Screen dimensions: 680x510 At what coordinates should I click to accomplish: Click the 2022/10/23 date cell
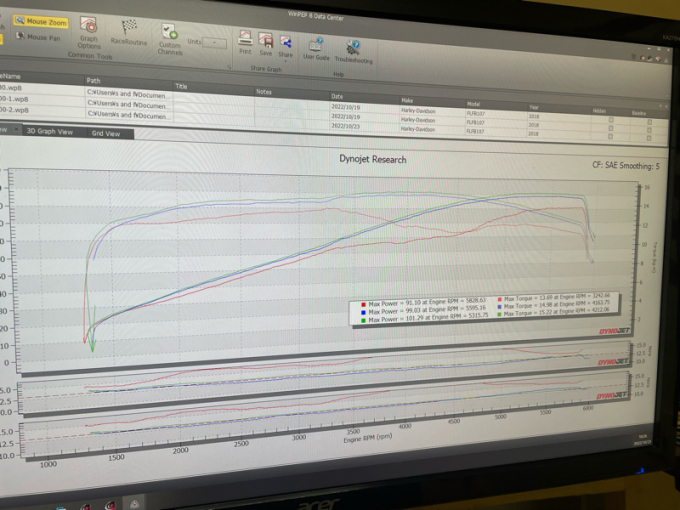(x=346, y=126)
